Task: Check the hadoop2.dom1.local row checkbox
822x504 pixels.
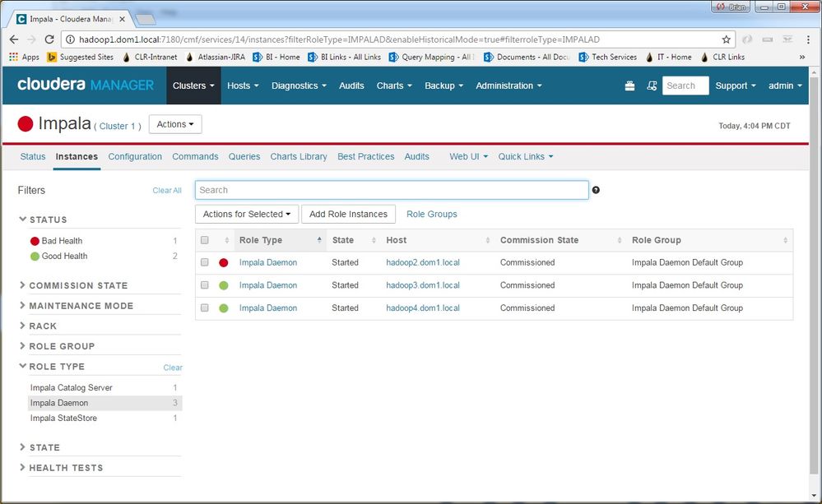Action: [x=205, y=263]
